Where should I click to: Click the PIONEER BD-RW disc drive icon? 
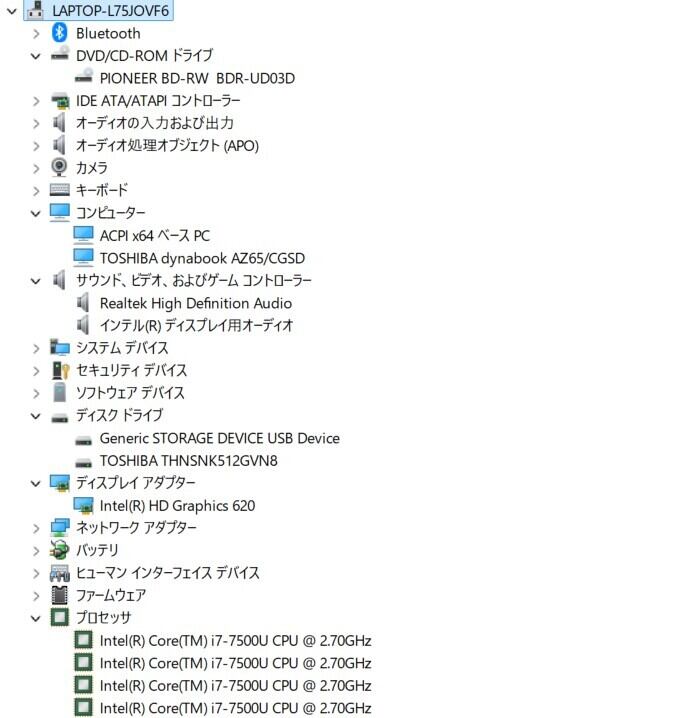point(83,76)
